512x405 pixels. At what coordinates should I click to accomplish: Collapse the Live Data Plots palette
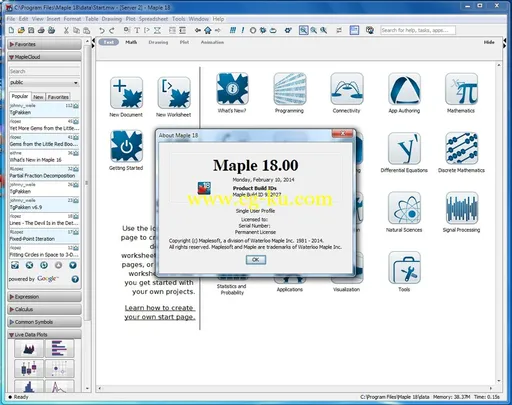click(x=44, y=334)
